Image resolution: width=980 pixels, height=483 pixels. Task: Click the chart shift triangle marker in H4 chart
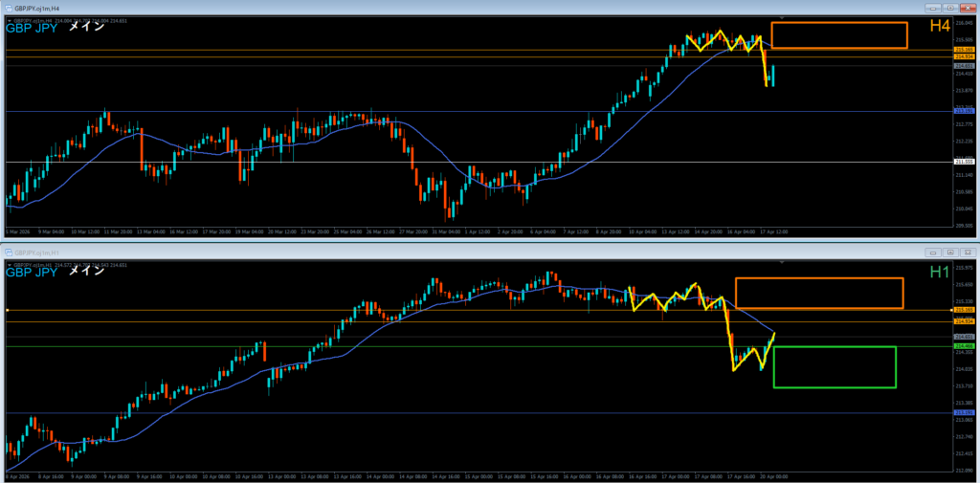coord(781,18)
